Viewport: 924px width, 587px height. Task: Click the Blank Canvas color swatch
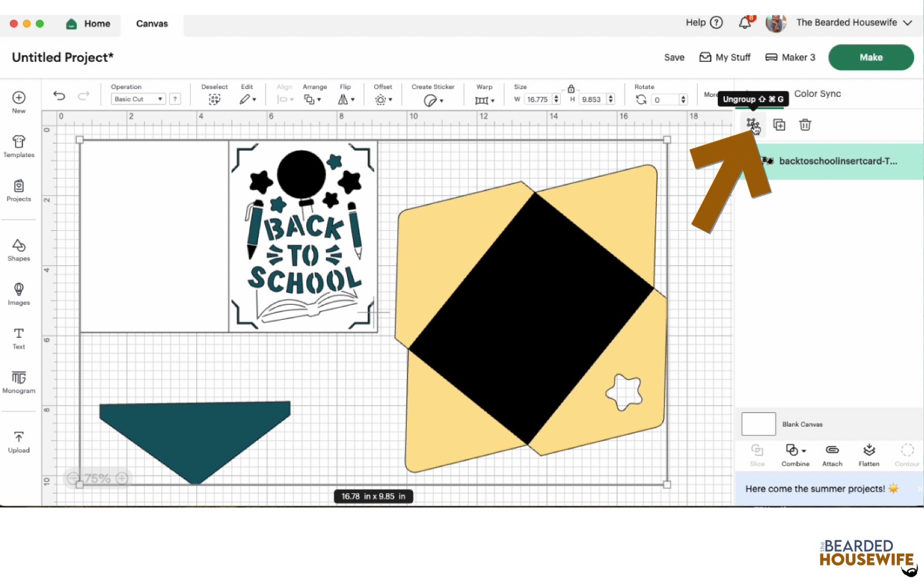(x=758, y=424)
